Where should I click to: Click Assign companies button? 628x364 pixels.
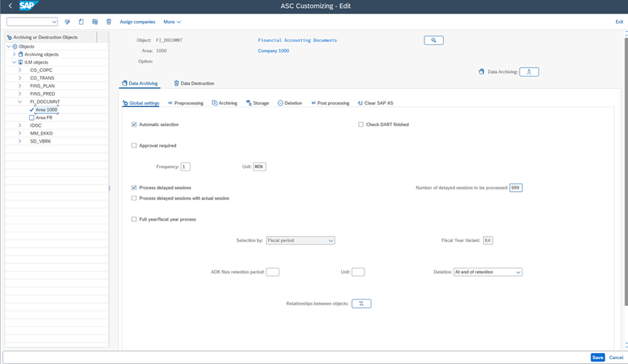pos(138,22)
